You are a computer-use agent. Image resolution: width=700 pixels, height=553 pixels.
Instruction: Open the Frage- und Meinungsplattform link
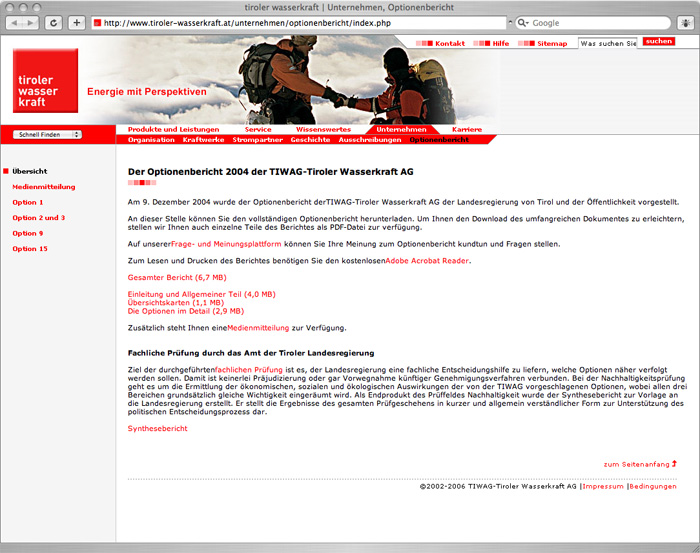(x=226, y=244)
